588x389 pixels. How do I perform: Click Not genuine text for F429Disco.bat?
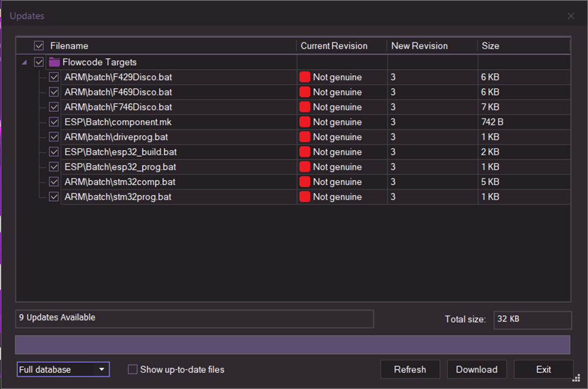coord(337,77)
